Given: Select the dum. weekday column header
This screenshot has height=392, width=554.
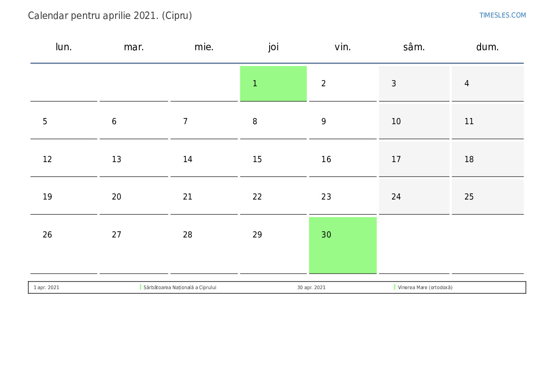Looking at the screenshot, I should 487,47.
